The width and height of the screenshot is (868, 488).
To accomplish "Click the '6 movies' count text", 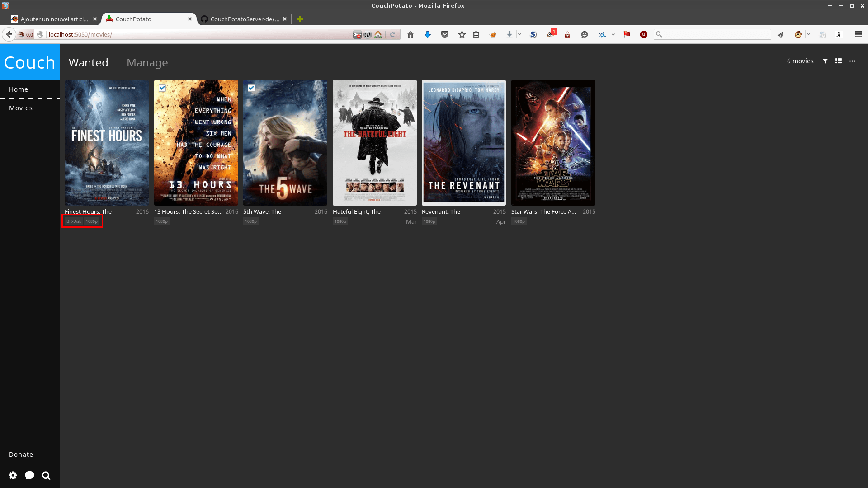I will [x=800, y=61].
